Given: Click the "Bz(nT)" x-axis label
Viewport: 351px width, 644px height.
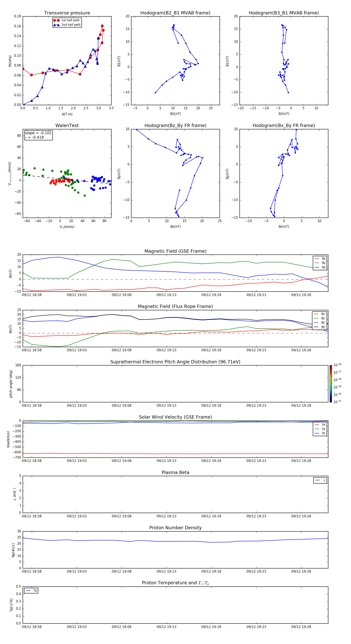Looking at the screenshot, I should pos(175,227).
